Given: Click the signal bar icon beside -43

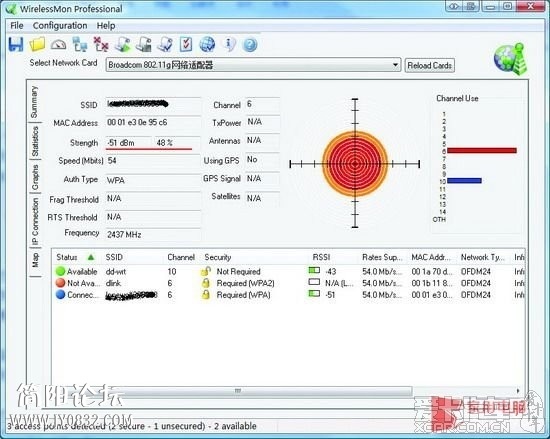Looking at the screenshot, I should pyautogui.click(x=314, y=270).
